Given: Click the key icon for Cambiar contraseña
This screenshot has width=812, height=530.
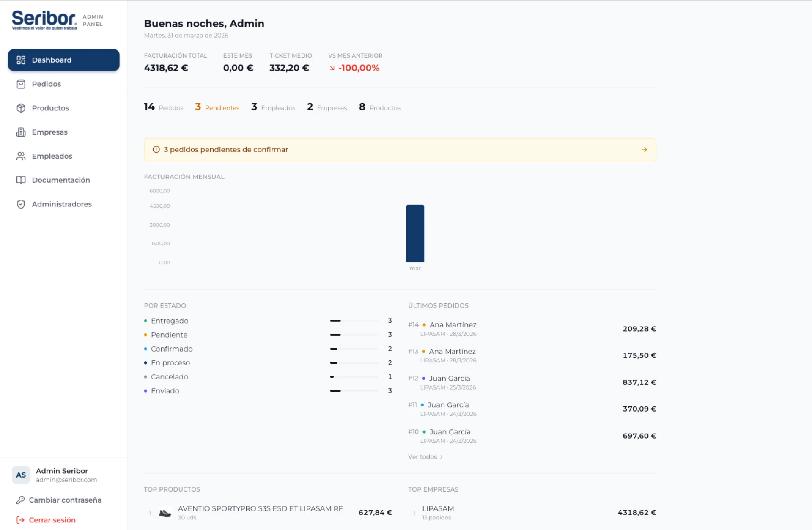Looking at the screenshot, I should tap(20, 500).
